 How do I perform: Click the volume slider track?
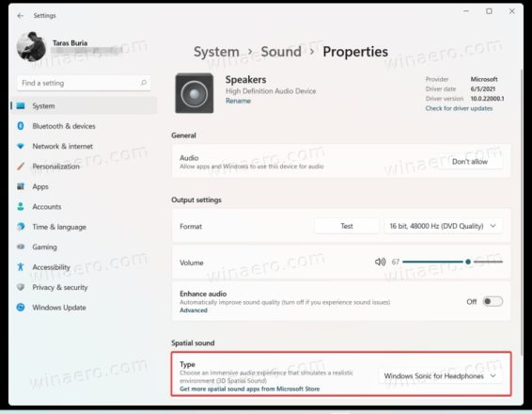coord(452,262)
